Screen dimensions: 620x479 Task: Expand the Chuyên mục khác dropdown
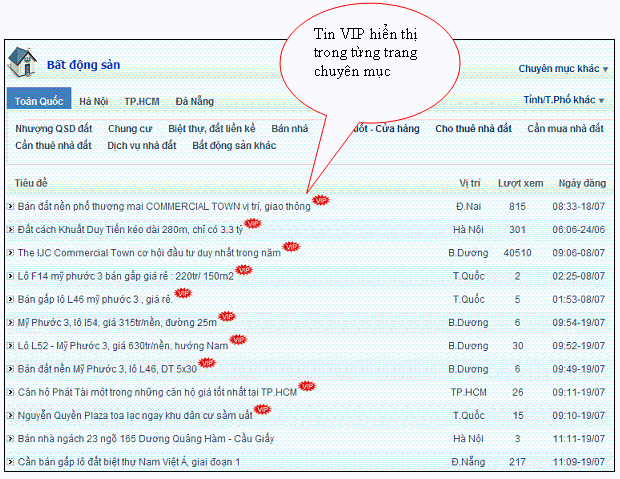(x=563, y=69)
